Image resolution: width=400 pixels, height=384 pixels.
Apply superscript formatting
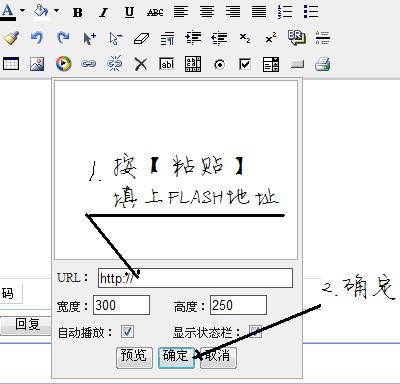click(271, 38)
